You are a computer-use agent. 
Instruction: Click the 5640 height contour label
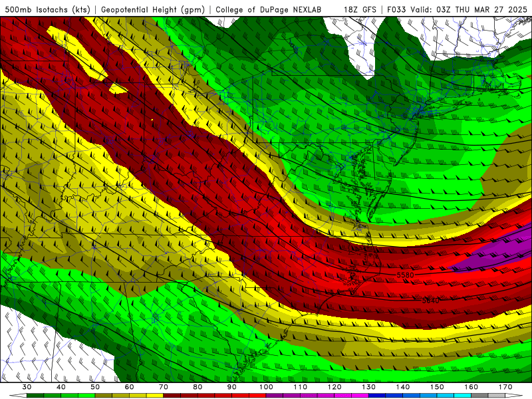(x=431, y=301)
